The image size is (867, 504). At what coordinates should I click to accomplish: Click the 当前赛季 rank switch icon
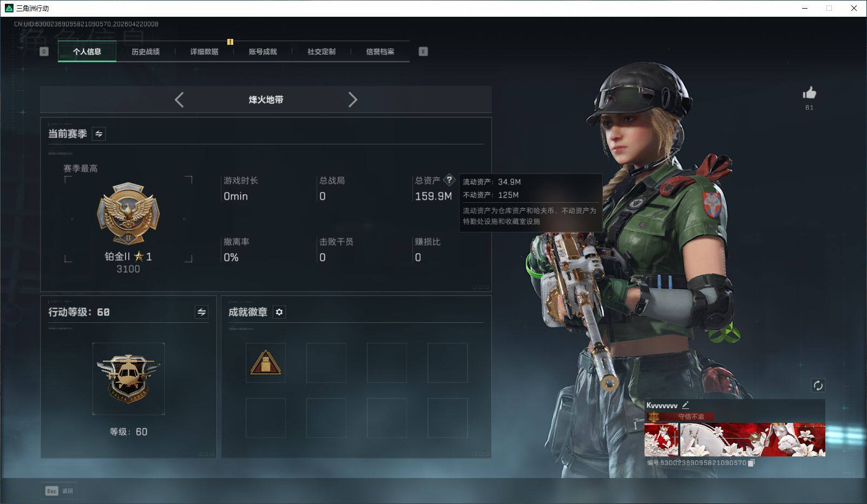[98, 134]
